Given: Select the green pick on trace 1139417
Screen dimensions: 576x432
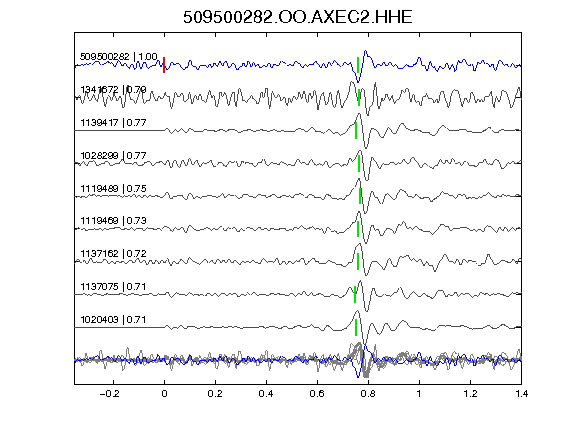Looking at the screenshot, I should tap(356, 130).
